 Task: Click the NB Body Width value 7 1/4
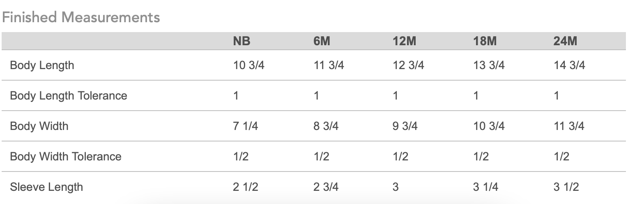point(245,126)
